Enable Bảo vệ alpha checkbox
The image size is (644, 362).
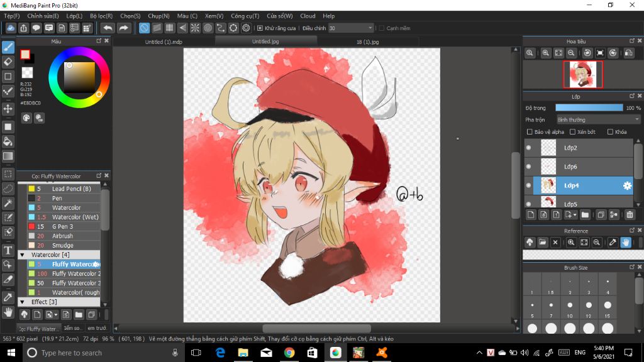point(530,132)
